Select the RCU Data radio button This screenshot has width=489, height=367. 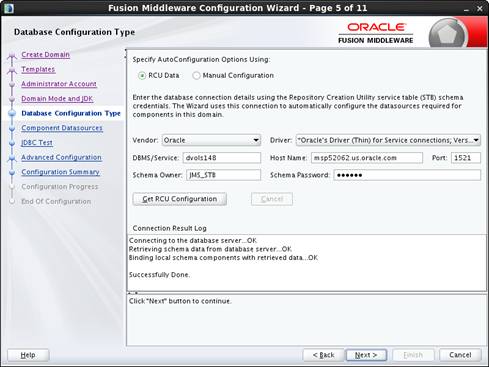click(x=142, y=76)
